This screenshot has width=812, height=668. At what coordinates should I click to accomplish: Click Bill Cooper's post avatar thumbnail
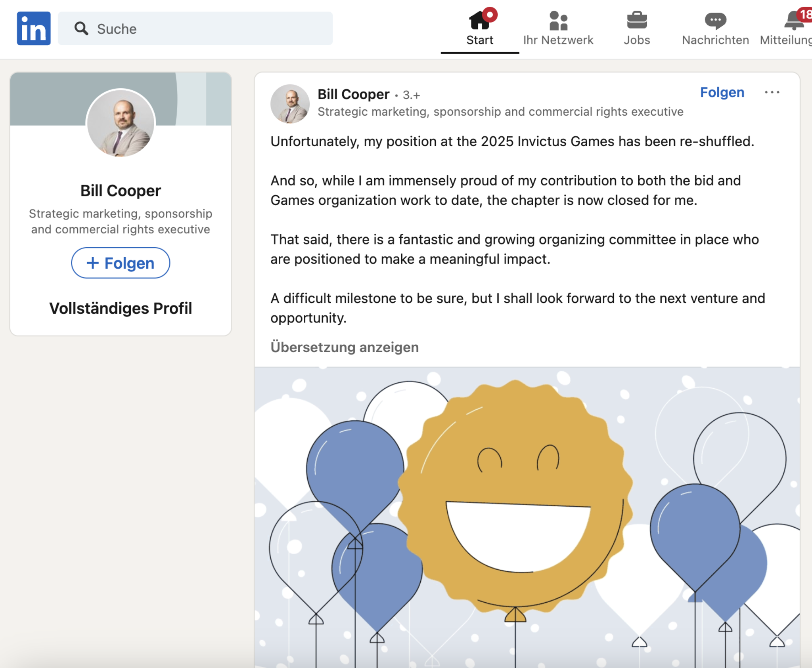[x=290, y=103]
